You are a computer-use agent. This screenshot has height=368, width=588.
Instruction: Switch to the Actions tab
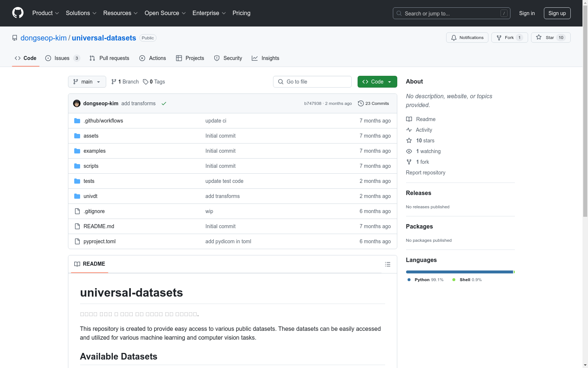153,58
